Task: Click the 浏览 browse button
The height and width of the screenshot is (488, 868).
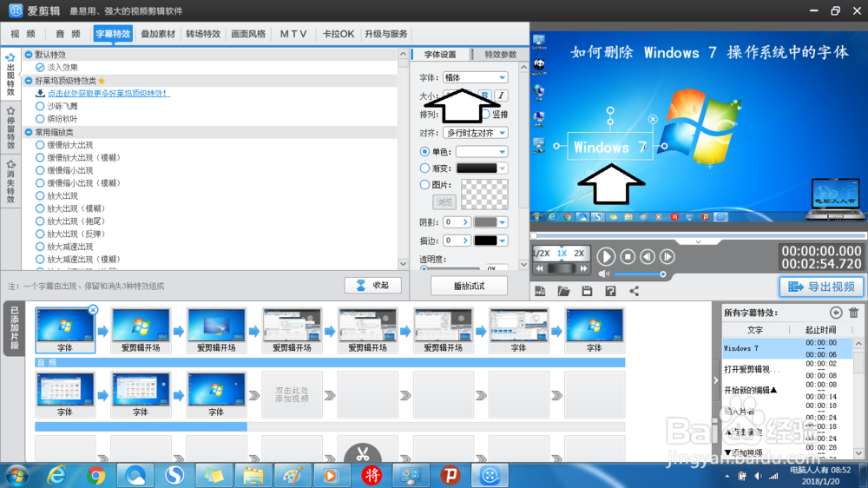Action: [x=444, y=202]
